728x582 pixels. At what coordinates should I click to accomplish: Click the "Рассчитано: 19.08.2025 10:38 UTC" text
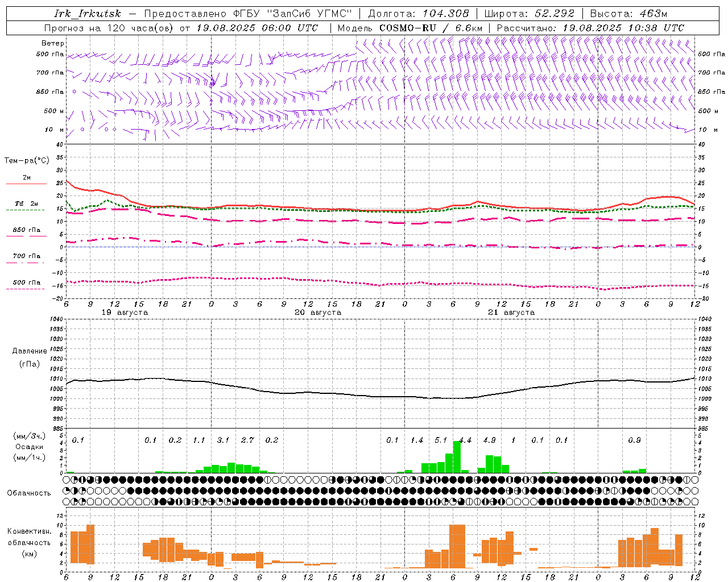tap(590, 28)
